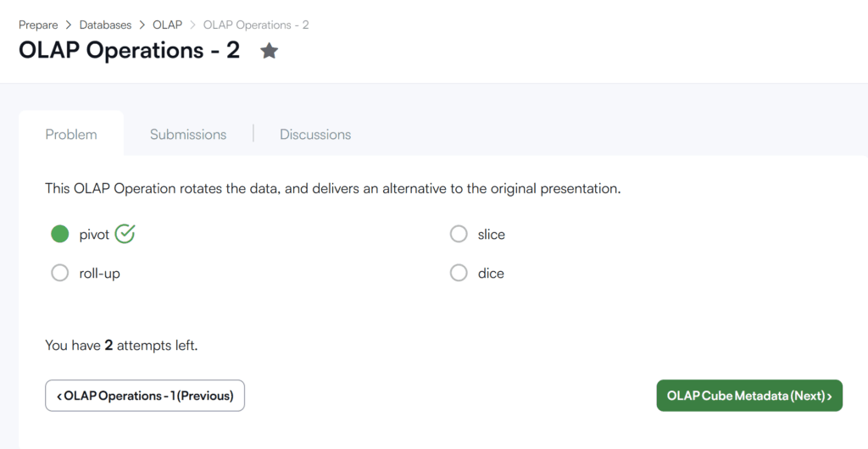Open the OLAP breadcrumb link
This screenshot has height=449, width=868.
167,25
